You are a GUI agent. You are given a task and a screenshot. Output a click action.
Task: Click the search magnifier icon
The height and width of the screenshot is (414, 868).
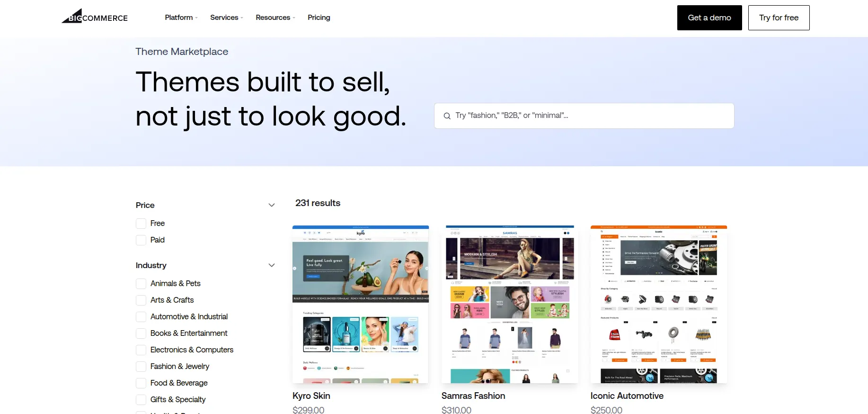click(447, 116)
